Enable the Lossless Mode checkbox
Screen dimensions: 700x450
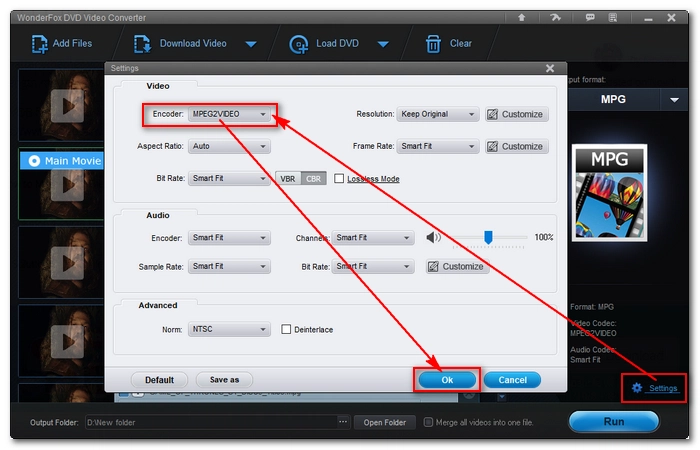point(339,179)
